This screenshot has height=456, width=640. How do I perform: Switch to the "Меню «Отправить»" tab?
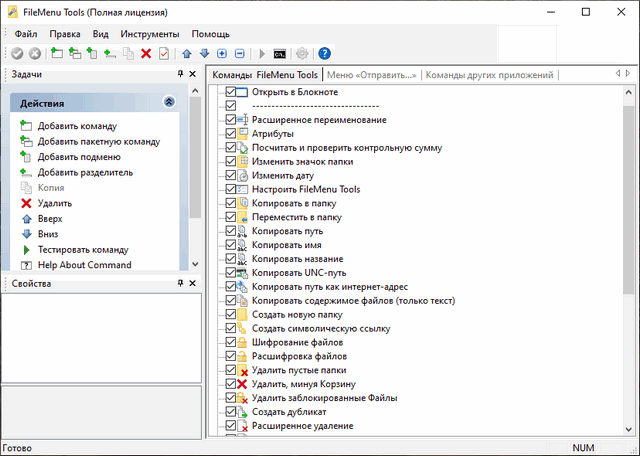pos(371,75)
